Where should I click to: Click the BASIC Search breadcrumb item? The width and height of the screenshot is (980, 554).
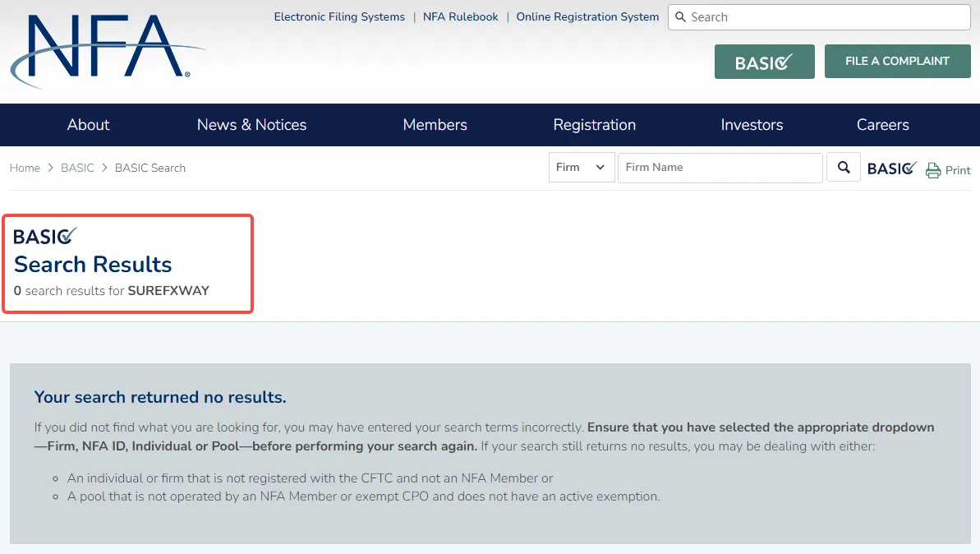click(150, 169)
